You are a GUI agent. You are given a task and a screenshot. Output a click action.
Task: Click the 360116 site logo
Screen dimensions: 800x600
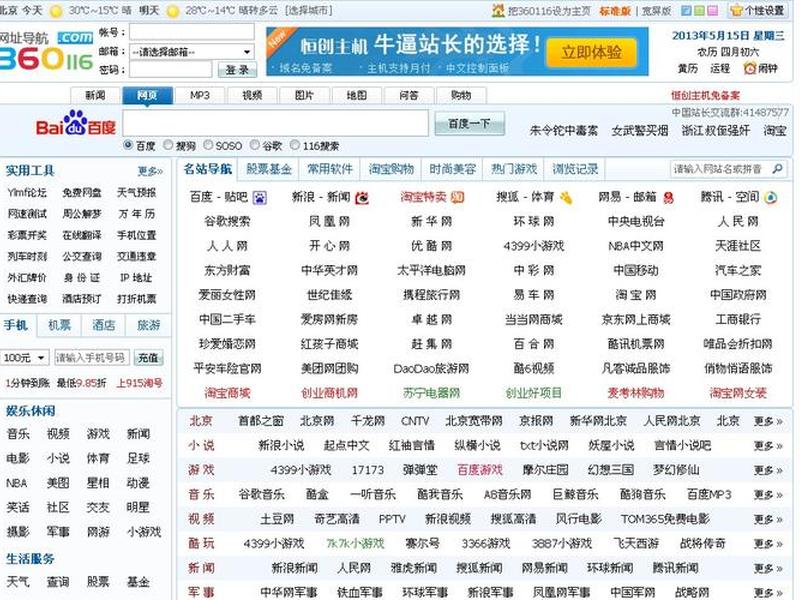(x=46, y=52)
